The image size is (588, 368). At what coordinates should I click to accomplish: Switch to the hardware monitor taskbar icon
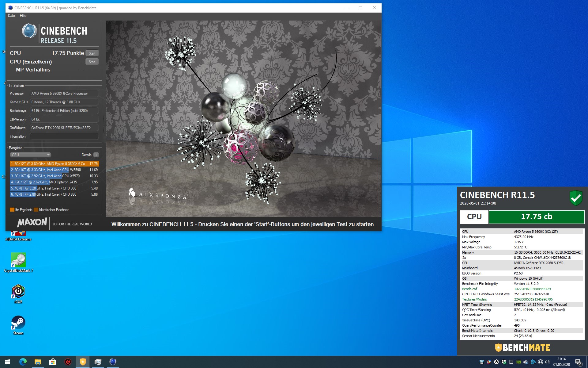coord(98,362)
